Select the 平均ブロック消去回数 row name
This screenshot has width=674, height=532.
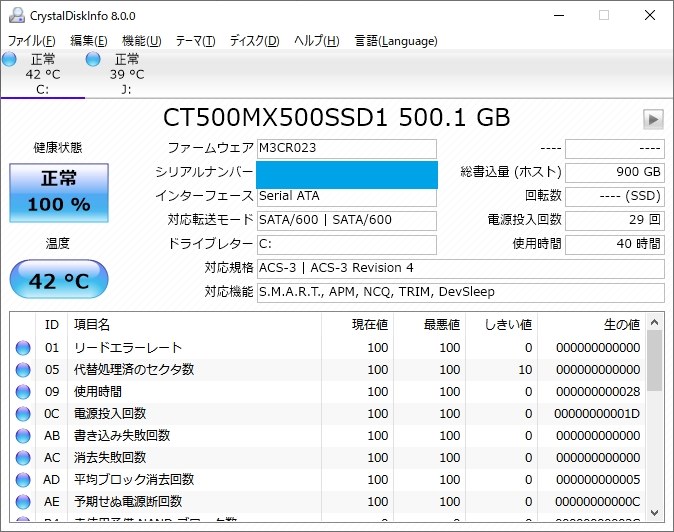134,480
